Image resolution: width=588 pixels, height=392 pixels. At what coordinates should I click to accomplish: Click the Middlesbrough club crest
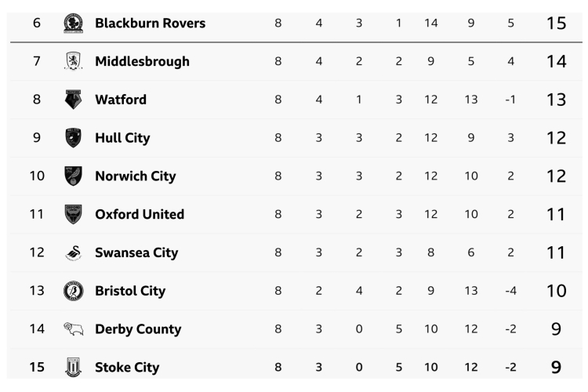click(x=73, y=61)
